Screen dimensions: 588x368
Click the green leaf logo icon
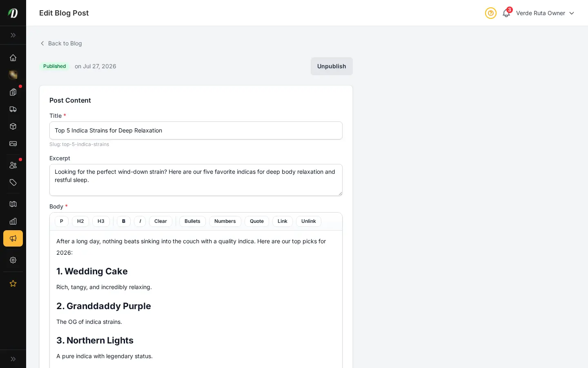(13, 13)
